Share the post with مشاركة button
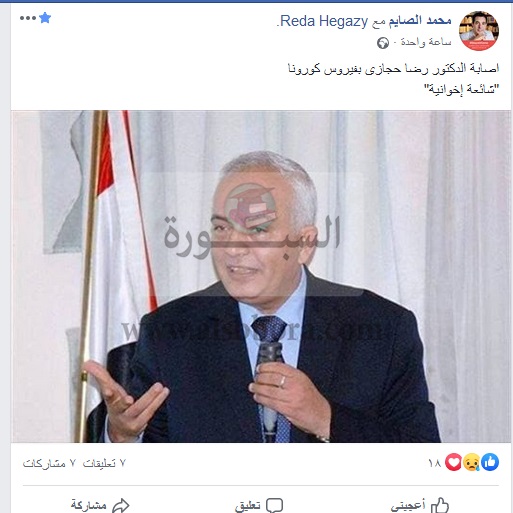 [100, 505]
